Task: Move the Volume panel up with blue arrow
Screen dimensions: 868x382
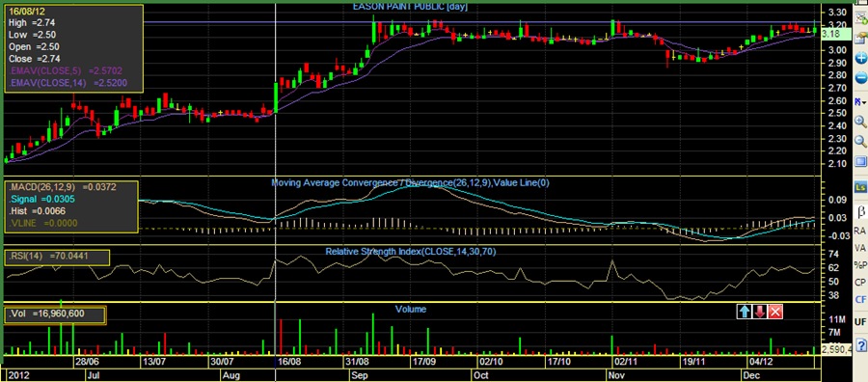Action: 744,312
